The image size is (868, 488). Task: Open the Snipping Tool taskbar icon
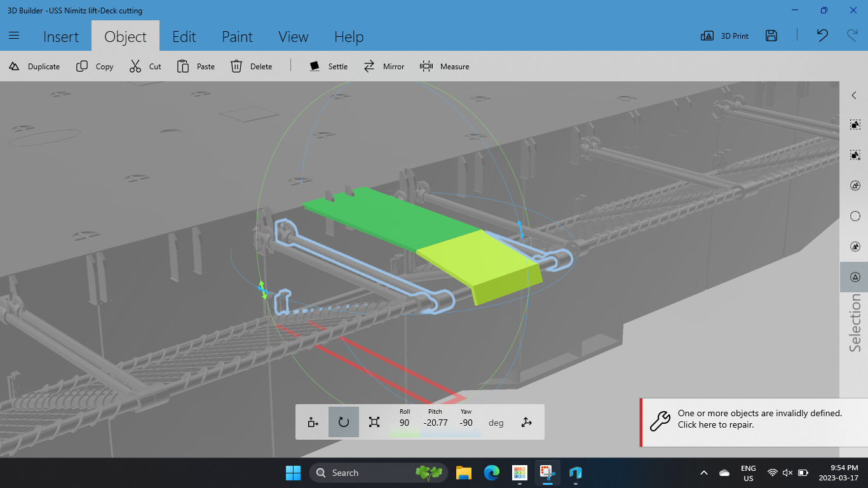(547, 473)
